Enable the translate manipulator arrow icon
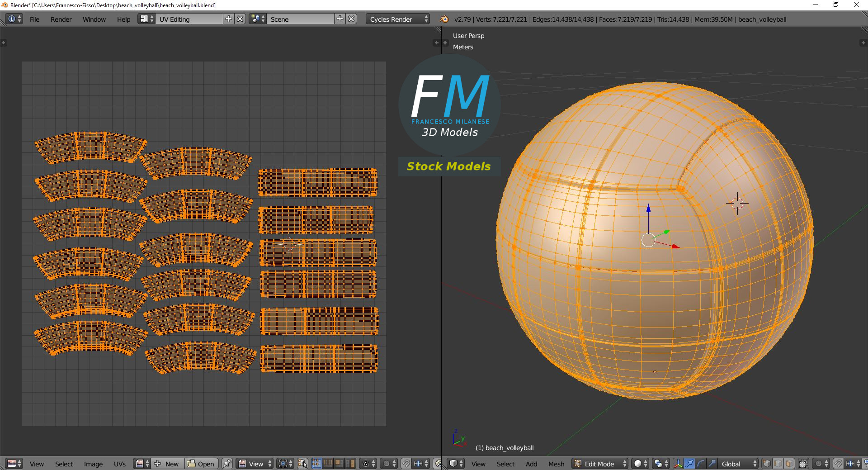 (x=689, y=464)
